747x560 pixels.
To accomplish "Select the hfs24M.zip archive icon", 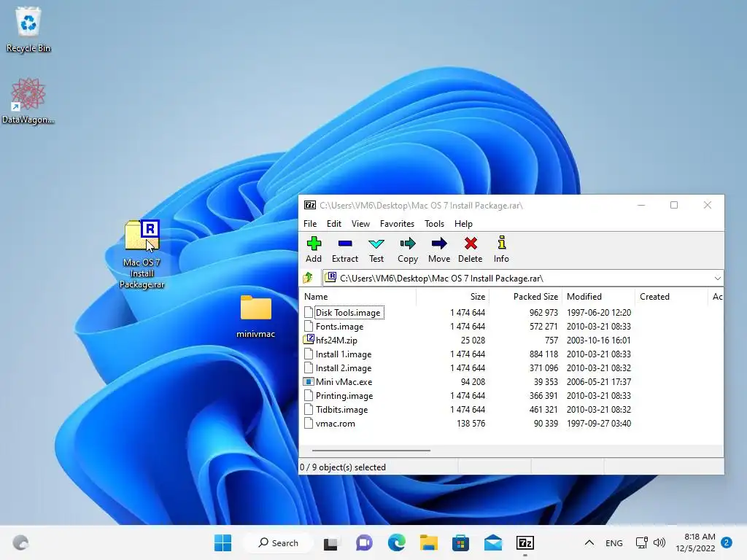I will [309, 340].
